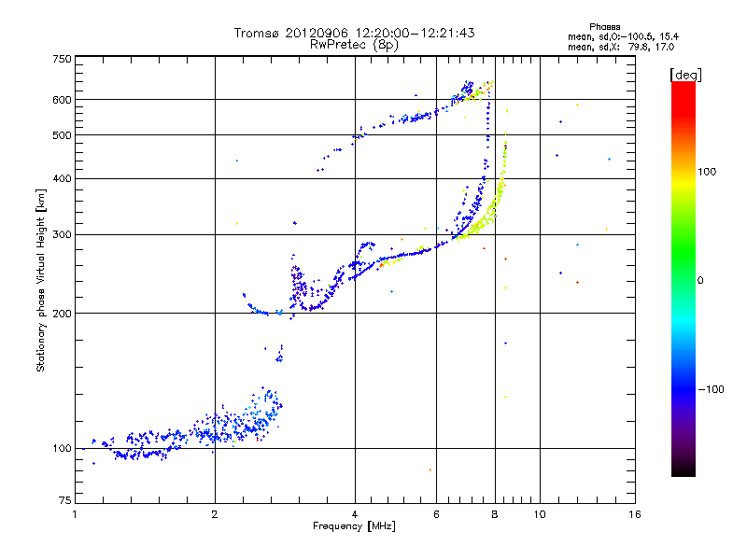The width and height of the screenshot is (747, 560).
Task: Select the 'mean, sd,X: 79.8, 17.0' line
Action: click(x=621, y=47)
